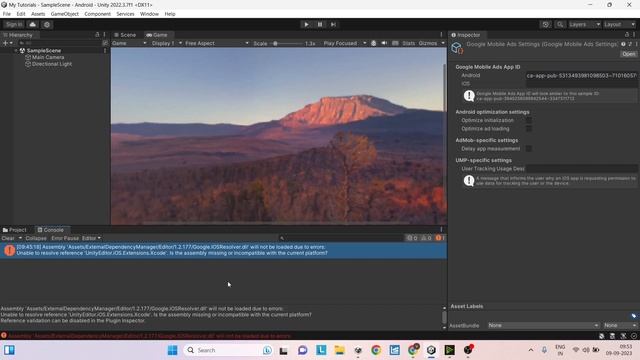Toggle the Console warning count filter
The width and height of the screenshot is (640, 360).
point(426,238)
